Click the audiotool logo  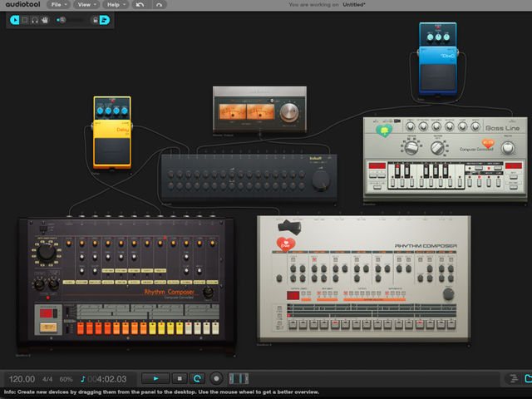[22, 4]
